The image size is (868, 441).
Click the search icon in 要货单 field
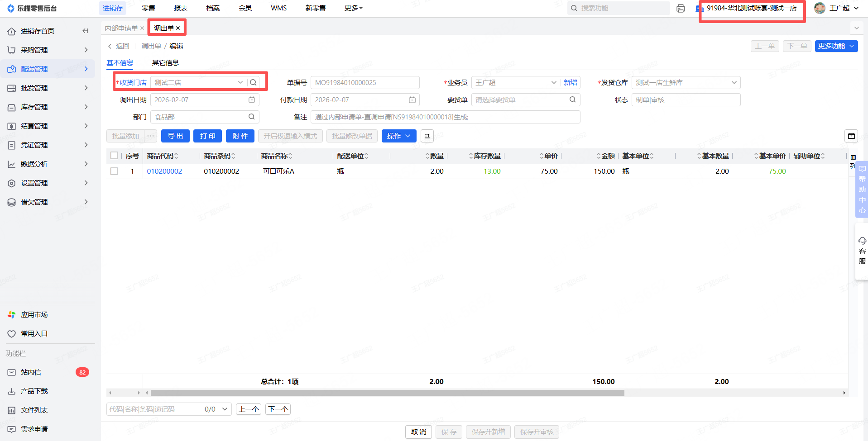[x=573, y=100]
